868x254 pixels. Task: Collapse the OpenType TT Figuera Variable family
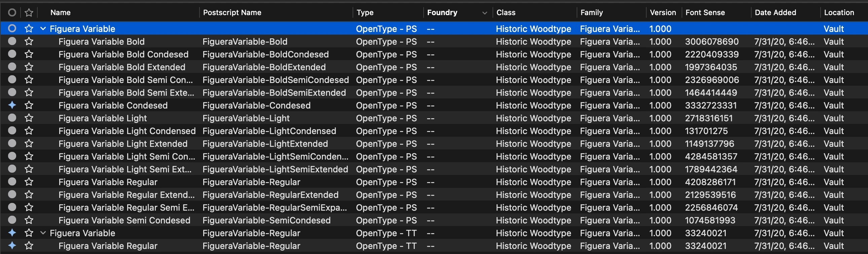point(43,233)
